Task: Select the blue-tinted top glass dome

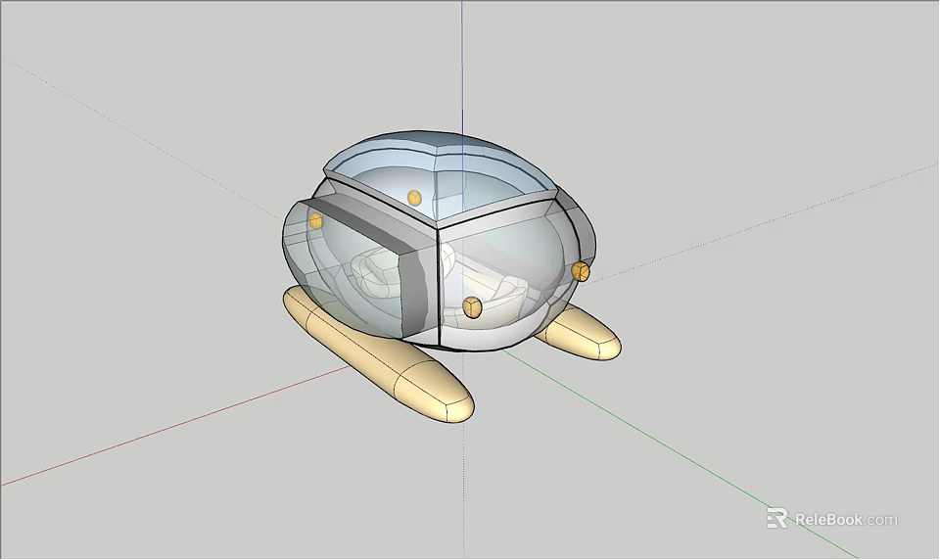Action: [441, 177]
